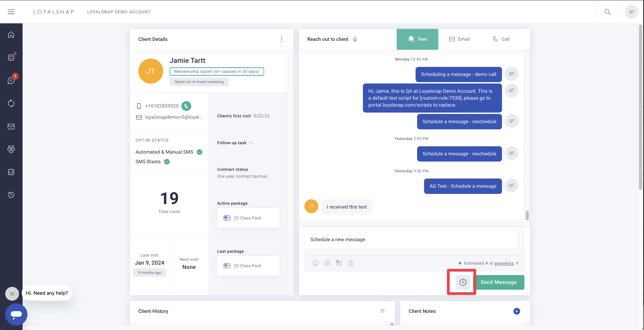Click the SMS Blasts checkmark
Viewport: 644px width, 330px height.
tap(167, 162)
